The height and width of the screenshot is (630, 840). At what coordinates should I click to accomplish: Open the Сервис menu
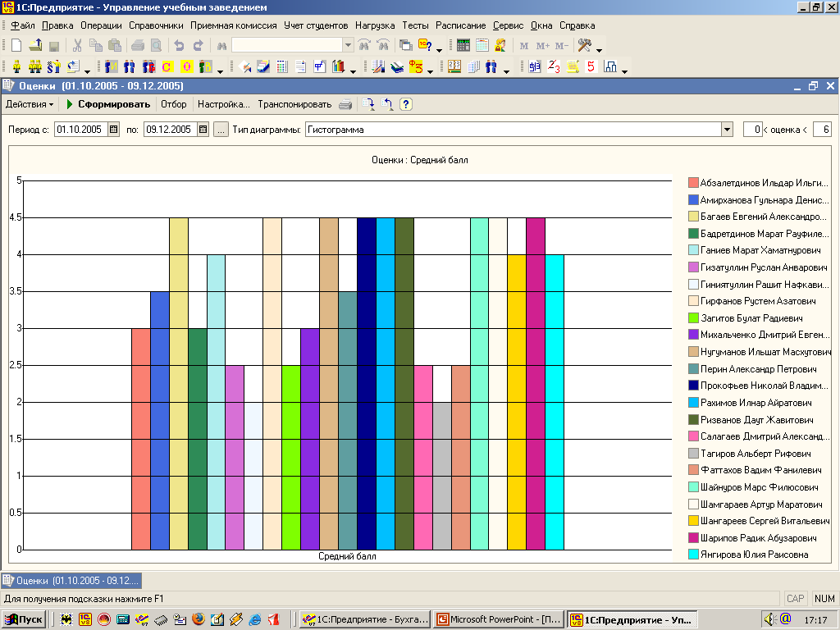point(509,25)
